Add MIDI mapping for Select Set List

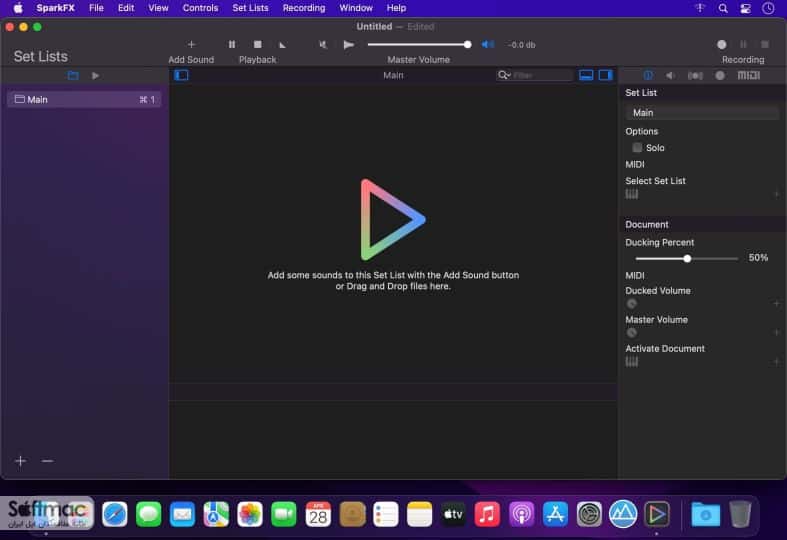776,194
